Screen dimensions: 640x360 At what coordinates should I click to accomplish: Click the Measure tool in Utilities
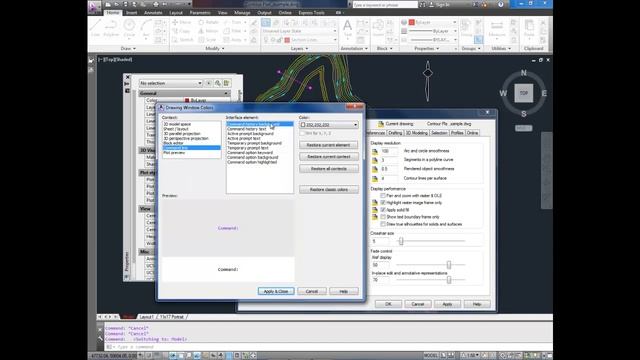(497, 29)
